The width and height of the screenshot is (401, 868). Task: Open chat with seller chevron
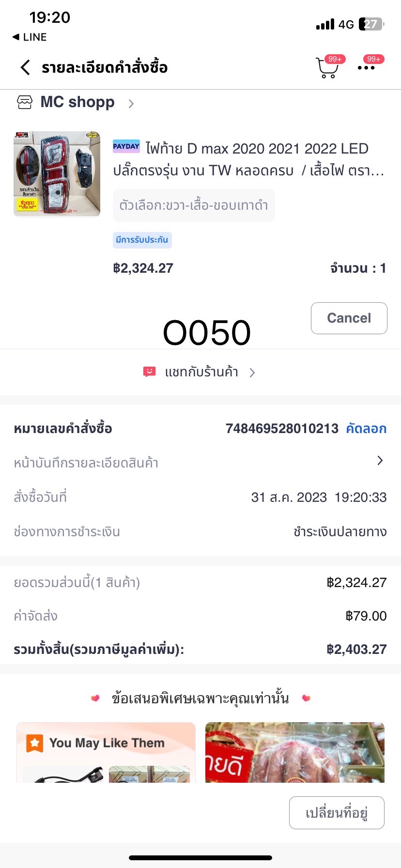click(252, 372)
